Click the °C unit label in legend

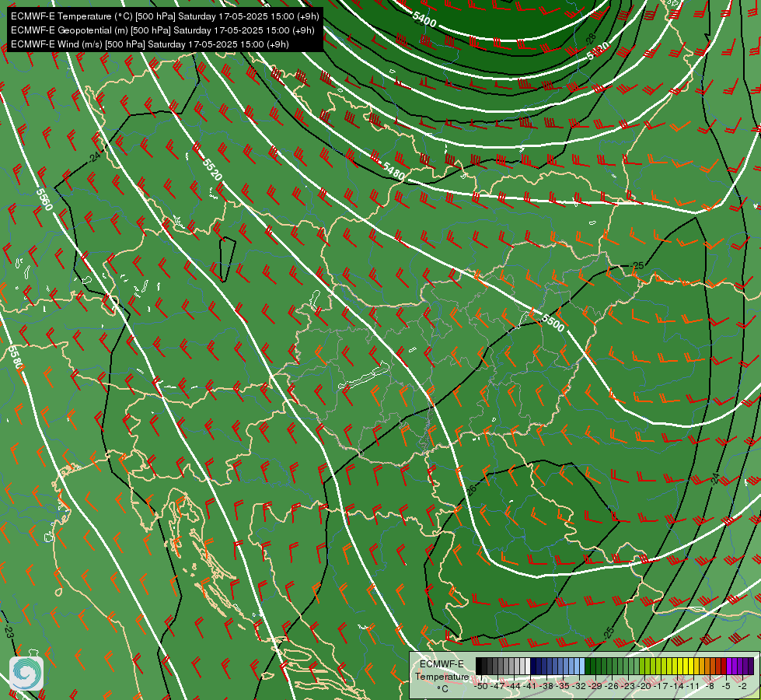[442, 689]
